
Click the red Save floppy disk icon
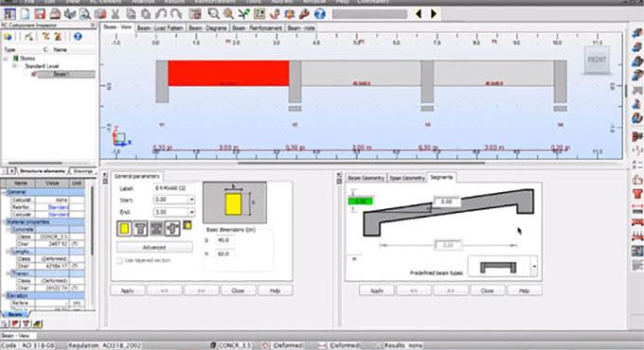tap(40, 14)
